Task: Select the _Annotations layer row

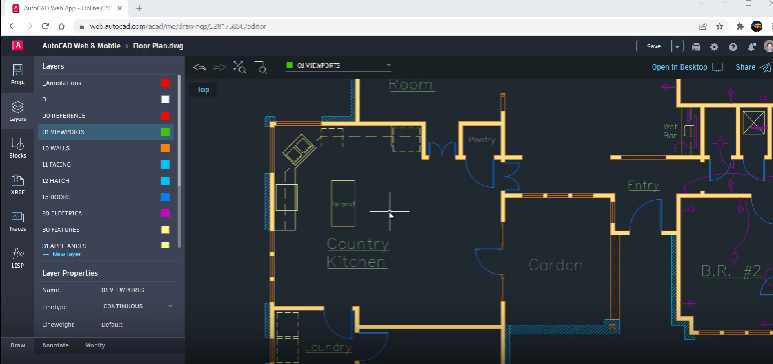Action: click(105, 83)
